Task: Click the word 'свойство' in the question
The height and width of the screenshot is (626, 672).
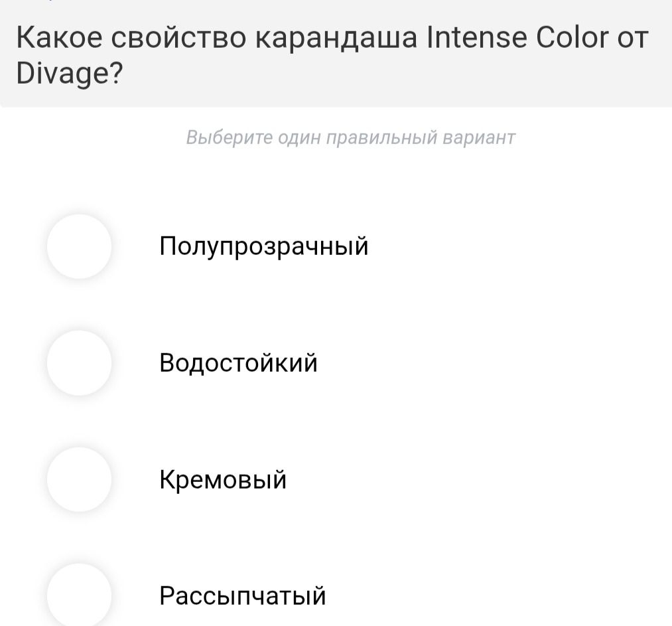Action: tap(178, 38)
